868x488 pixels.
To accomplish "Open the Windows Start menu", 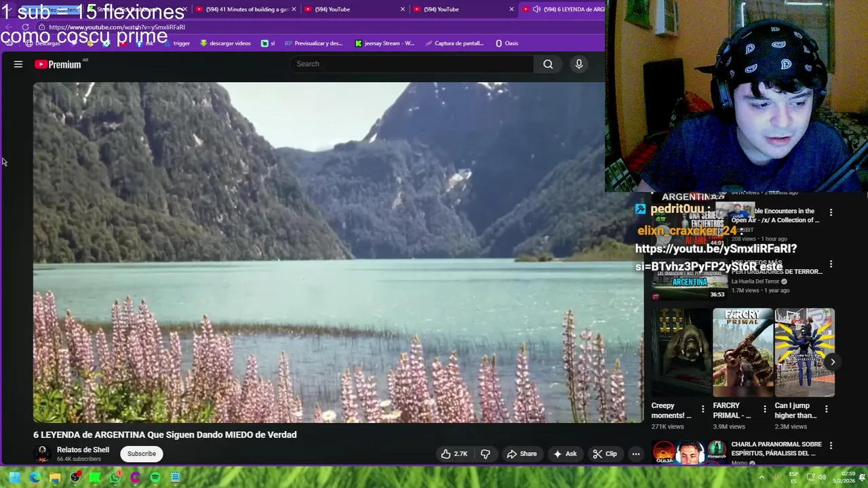I will tap(14, 477).
